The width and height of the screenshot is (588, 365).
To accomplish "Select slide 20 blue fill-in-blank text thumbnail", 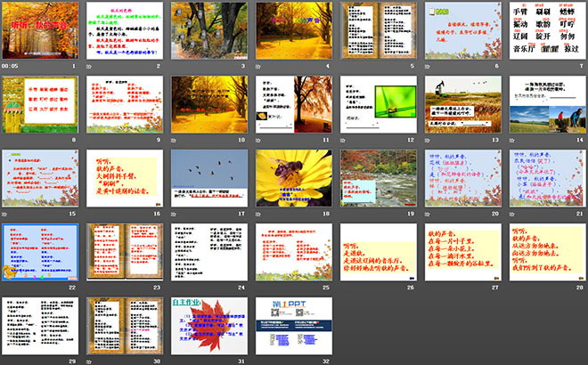I will [x=462, y=178].
